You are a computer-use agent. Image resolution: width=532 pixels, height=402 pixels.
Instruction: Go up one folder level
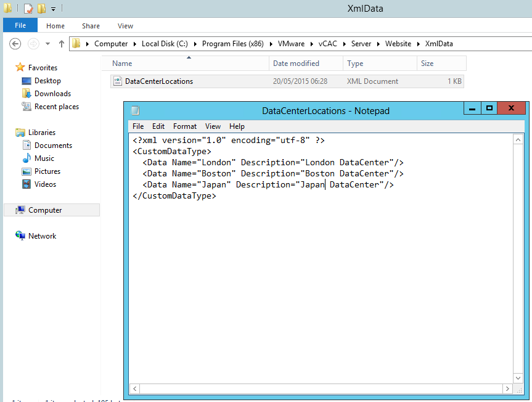click(62, 44)
